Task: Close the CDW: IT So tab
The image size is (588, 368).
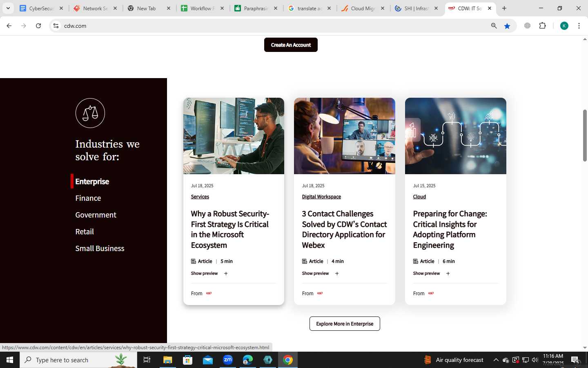Action: pos(490,8)
